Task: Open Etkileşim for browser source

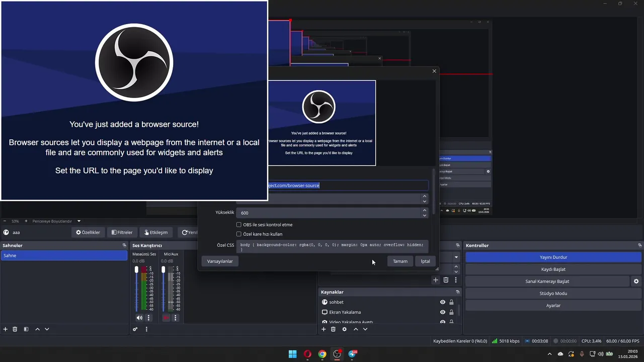Action: pyautogui.click(x=156, y=232)
